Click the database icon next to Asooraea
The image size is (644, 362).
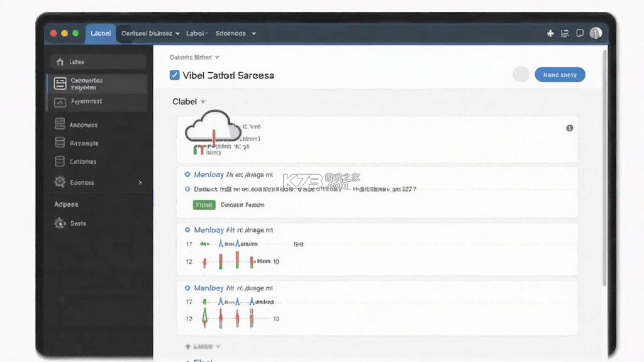coord(60,124)
